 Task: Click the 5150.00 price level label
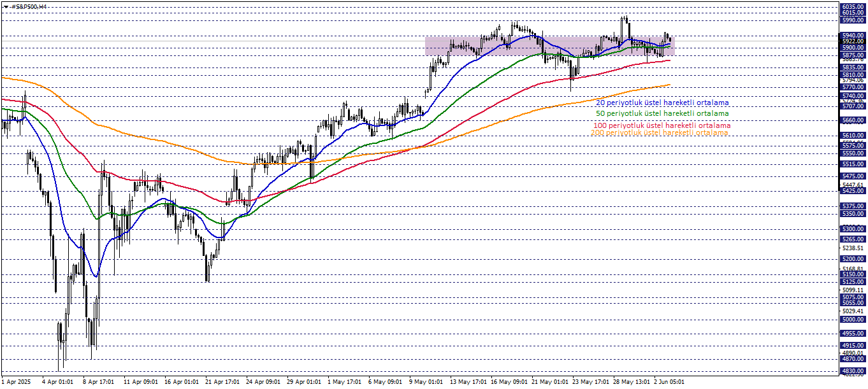[x=853, y=274]
